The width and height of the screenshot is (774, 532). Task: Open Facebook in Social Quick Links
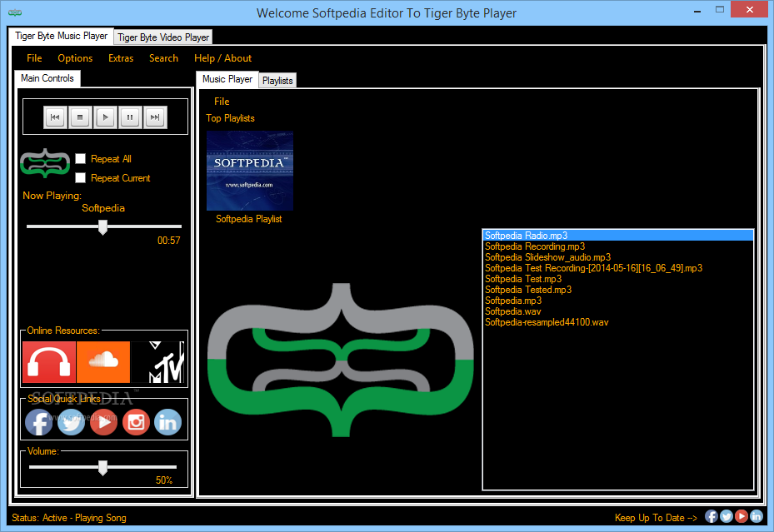point(39,423)
